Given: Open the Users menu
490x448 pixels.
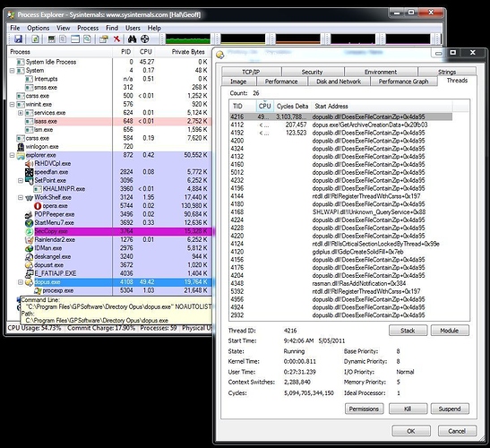Looking at the screenshot, I should (x=133, y=28).
